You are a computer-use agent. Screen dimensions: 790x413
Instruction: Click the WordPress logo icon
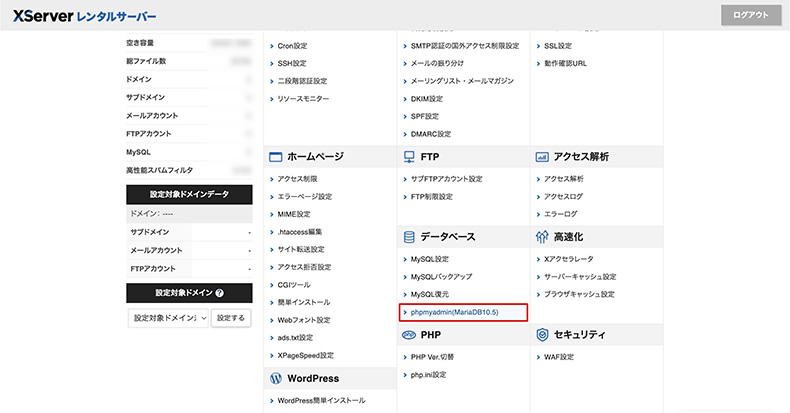(x=275, y=378)
